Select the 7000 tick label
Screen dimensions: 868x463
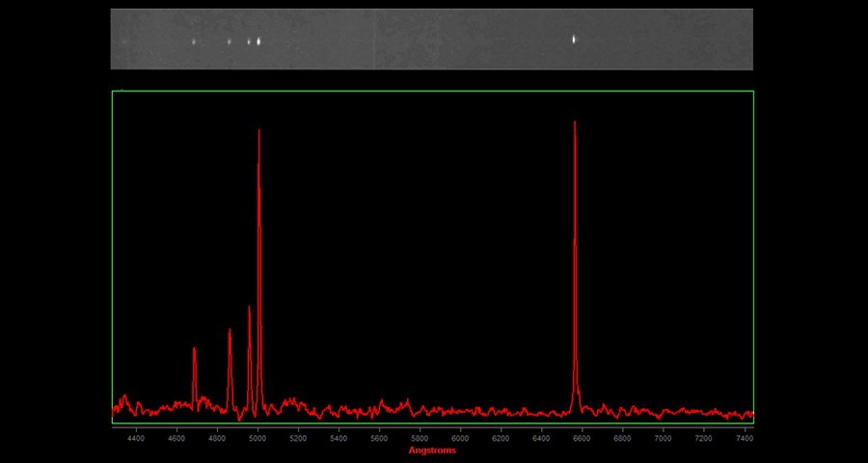[x=663, y=439]
